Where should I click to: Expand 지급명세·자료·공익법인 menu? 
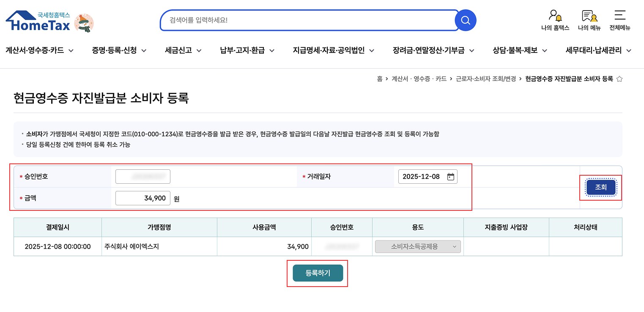tap(334, 50)
